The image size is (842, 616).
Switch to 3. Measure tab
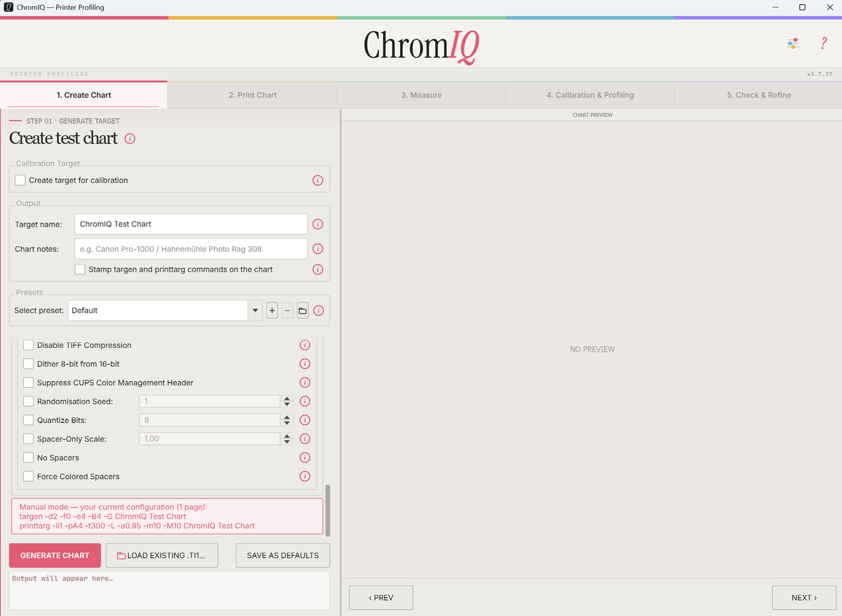(x=421, y=95)
